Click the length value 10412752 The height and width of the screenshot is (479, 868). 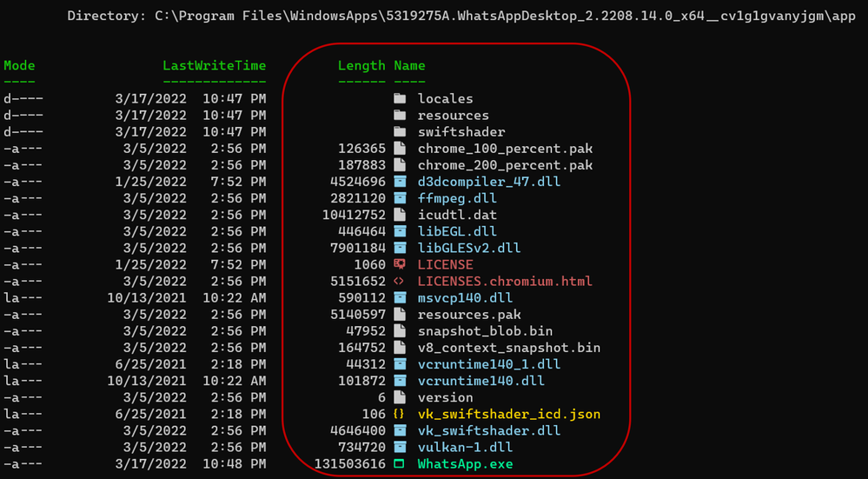(354, 215)
